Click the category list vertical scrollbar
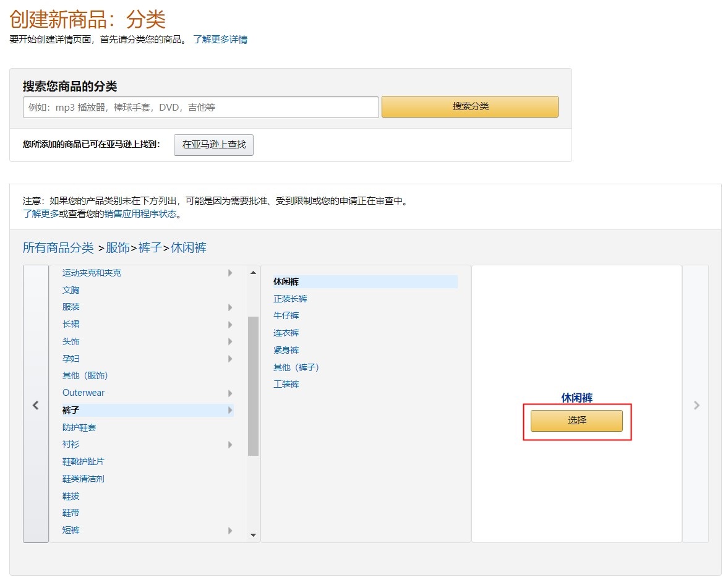The width and height of the screenshot is (728, 577). tap(253, 386)
